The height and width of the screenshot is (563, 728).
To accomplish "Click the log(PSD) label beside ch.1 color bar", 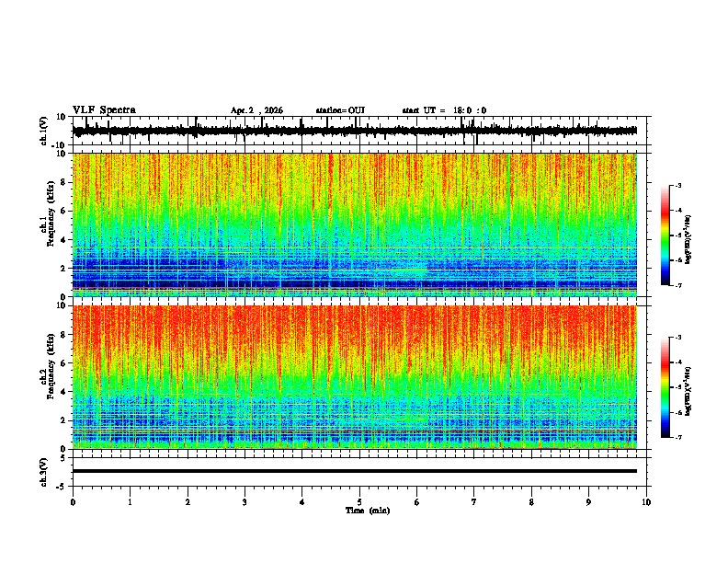I will pyautogui.click(x=688, y=239).
